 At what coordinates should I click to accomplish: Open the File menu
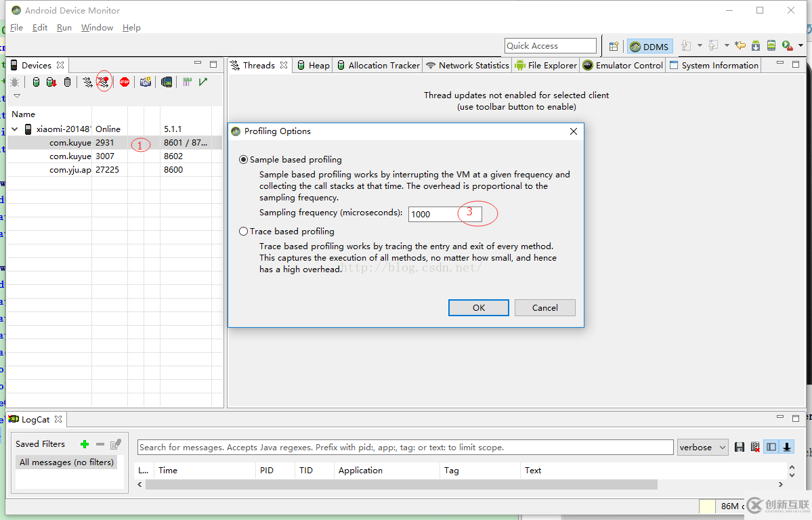click(16, 28)
